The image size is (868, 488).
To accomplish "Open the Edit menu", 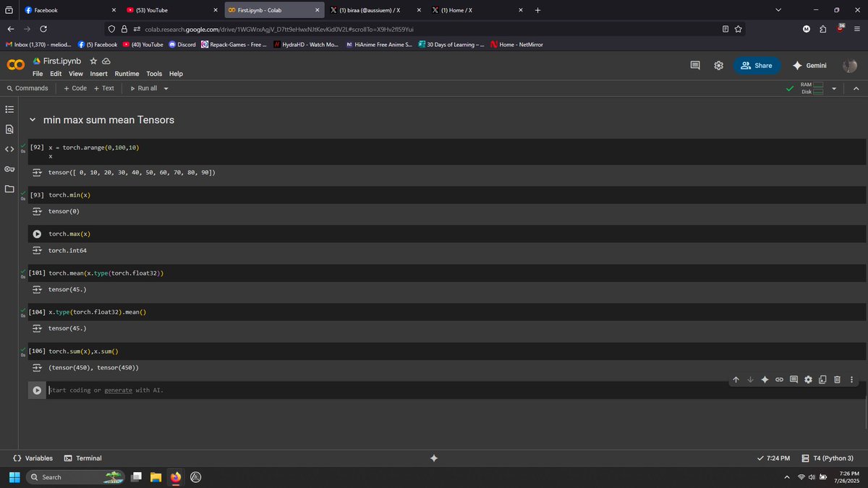I will coord(56,74).
